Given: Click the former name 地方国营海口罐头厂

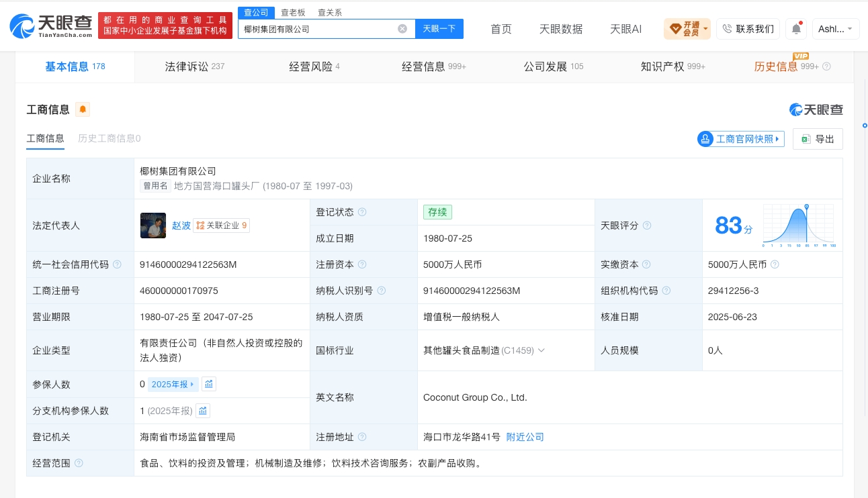Looking at the screenshot, I should pos(216,186).
